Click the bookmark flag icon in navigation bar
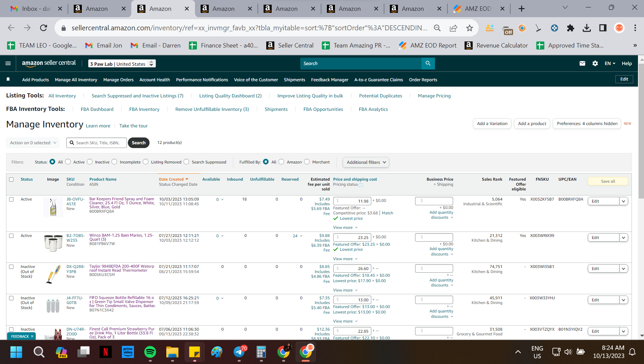The width and height of the screenshot is (644, 364). click(x=8, y=79)
